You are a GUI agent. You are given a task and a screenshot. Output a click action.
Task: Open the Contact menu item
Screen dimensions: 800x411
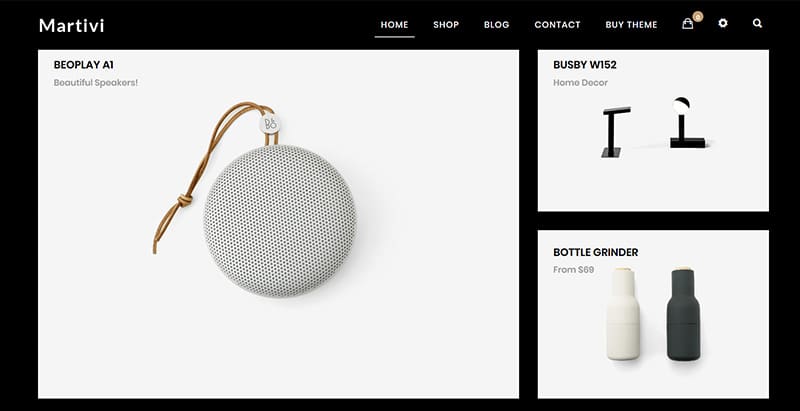tap(557, 24)
